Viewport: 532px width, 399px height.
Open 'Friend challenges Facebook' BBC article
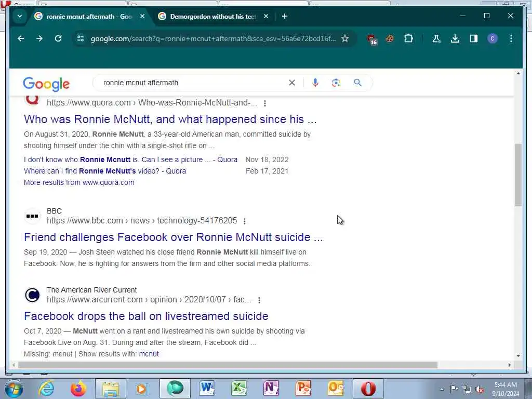(x=174, y=237)
